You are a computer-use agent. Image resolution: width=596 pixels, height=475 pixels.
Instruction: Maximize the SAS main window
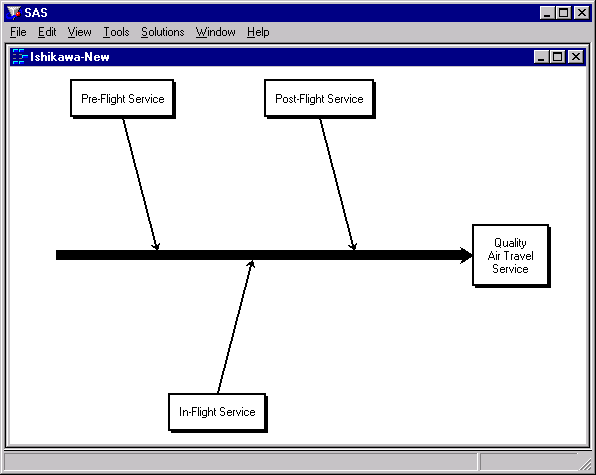click(x=563, y=13)
